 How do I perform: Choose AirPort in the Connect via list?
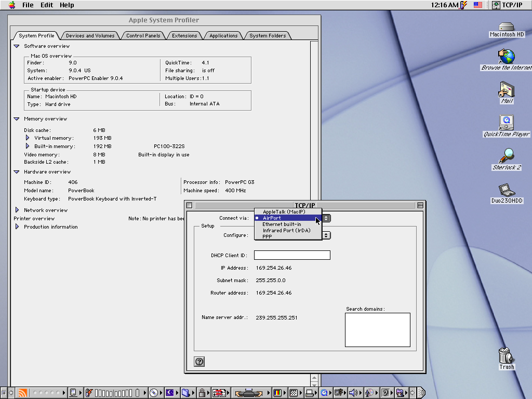(288, 218)
